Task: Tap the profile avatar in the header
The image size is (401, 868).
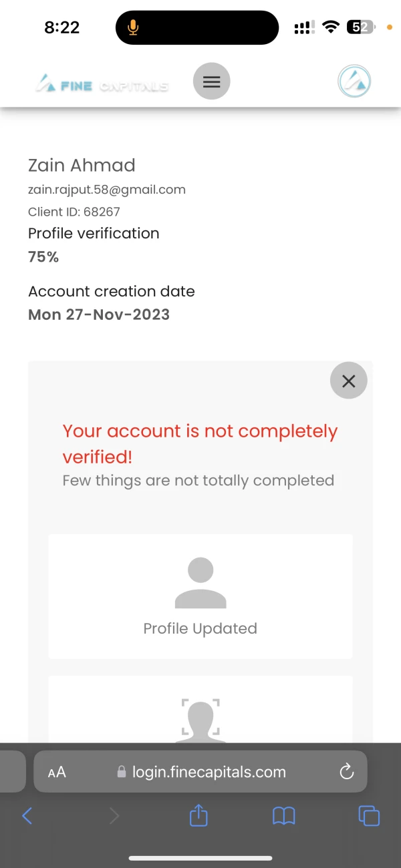Action: pos(354,82)
